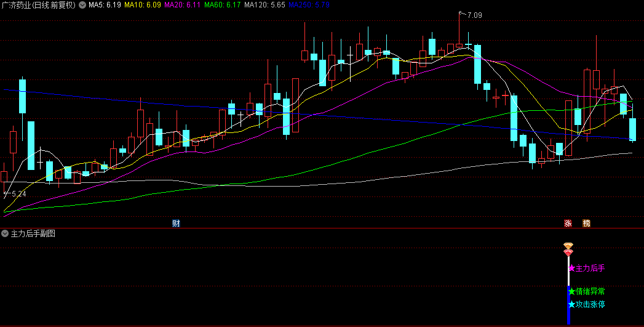Expand the main chart indicator dropdown arrow
644x327 pixels.
82,5
